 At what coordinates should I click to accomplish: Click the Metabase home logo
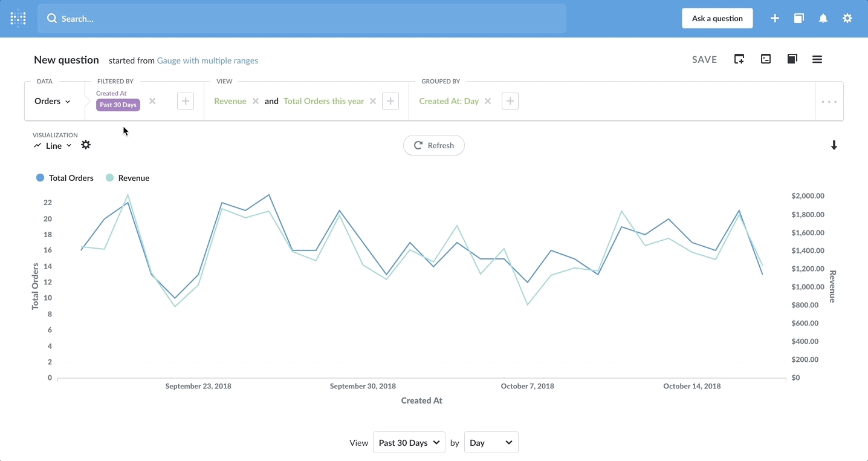coord(18,19)
